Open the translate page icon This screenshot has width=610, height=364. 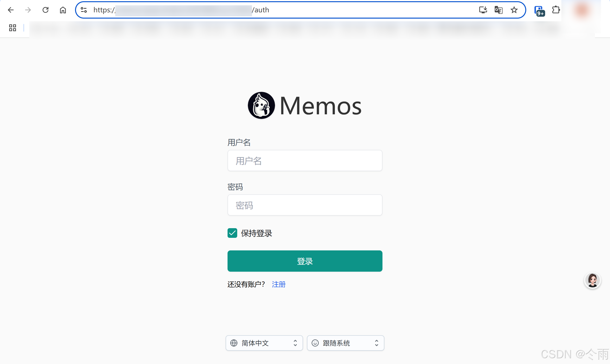tap(498, 10)
